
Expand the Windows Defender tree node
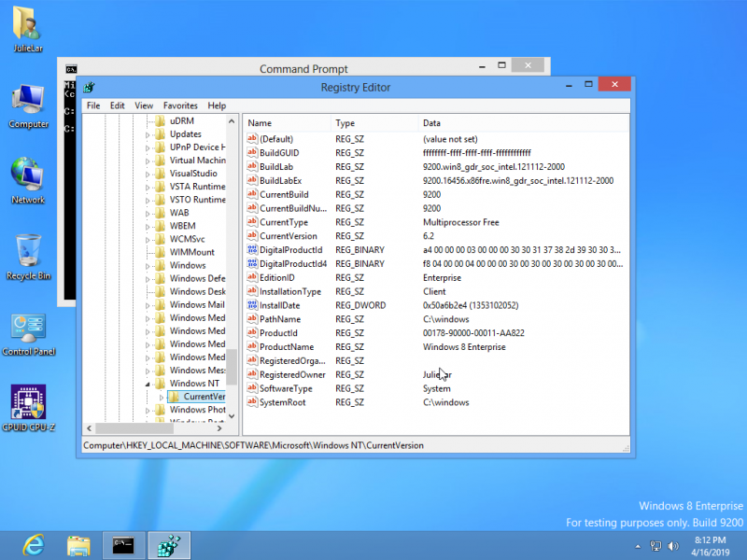coord(148,279)
